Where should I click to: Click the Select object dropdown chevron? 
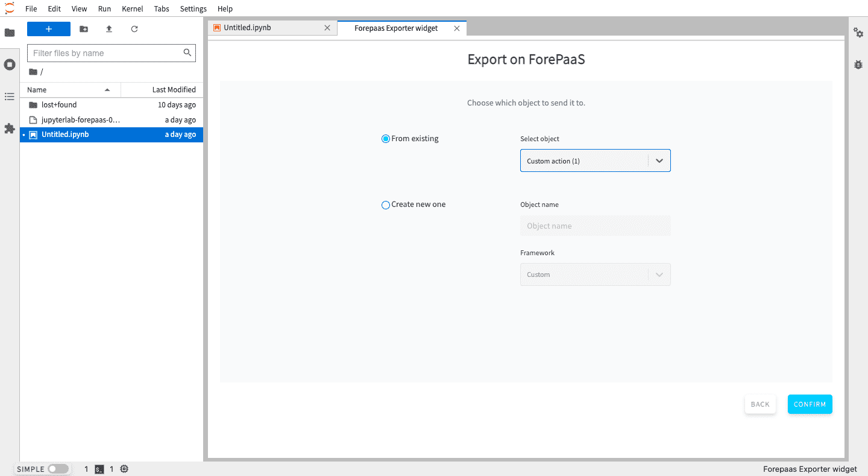click(x=659, y=161)
